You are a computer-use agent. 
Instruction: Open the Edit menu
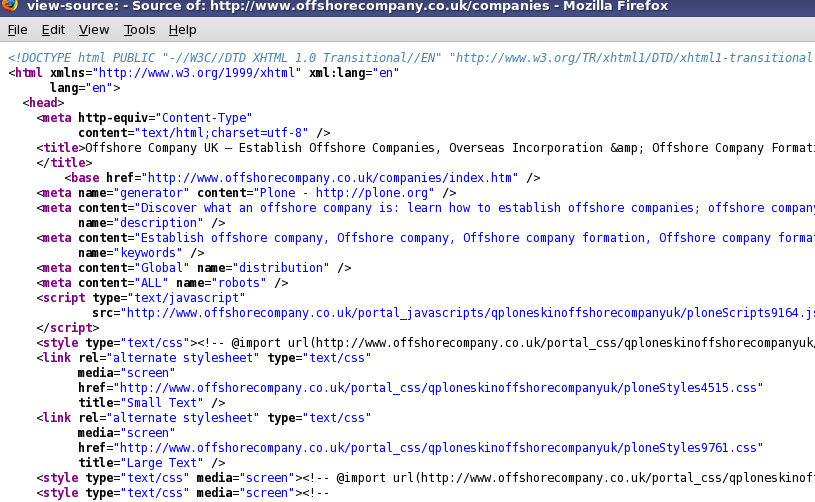[x=53, y=30]
